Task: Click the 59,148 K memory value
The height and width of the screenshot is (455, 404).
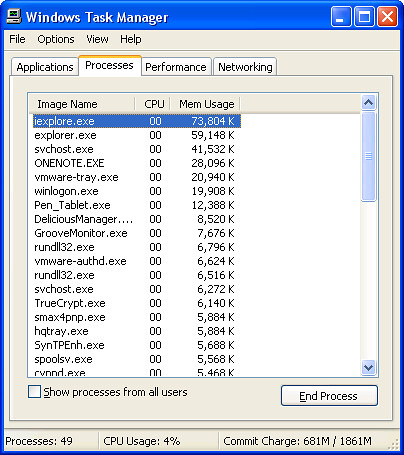Action: [213, 135]
